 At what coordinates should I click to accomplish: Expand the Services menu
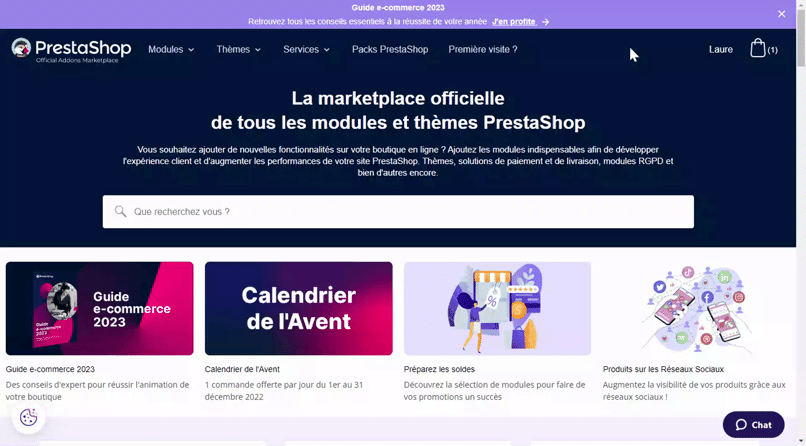(306, 49)
